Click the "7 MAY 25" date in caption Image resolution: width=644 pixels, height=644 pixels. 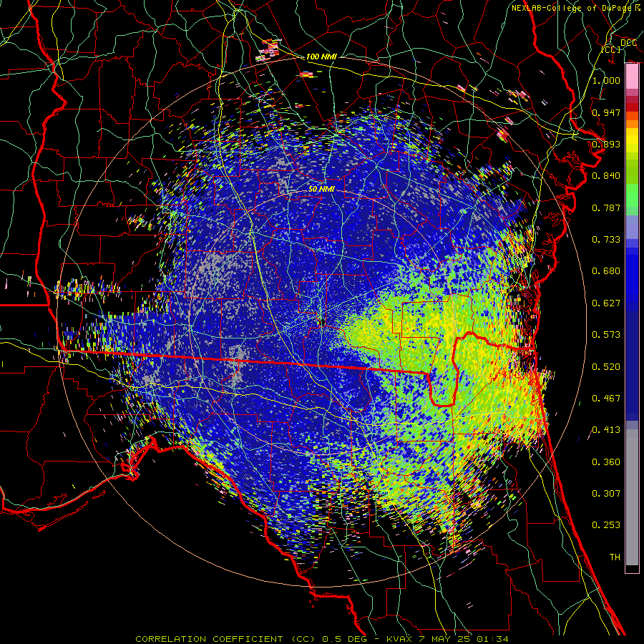(x=446, y=639)
